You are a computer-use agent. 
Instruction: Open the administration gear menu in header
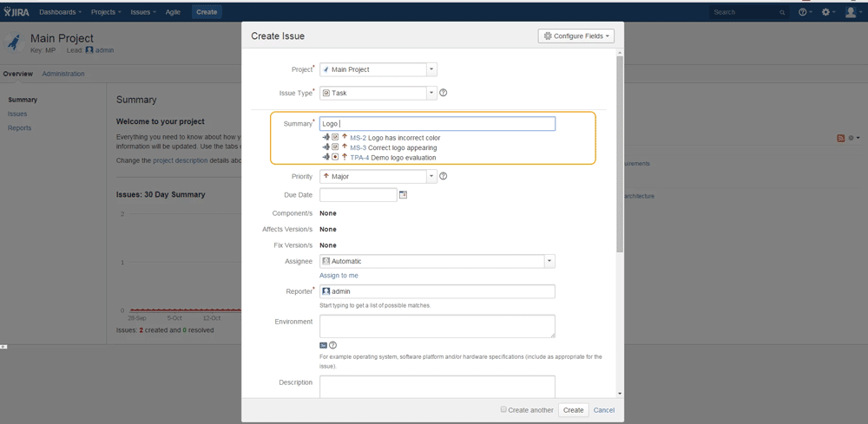(829, 11)
